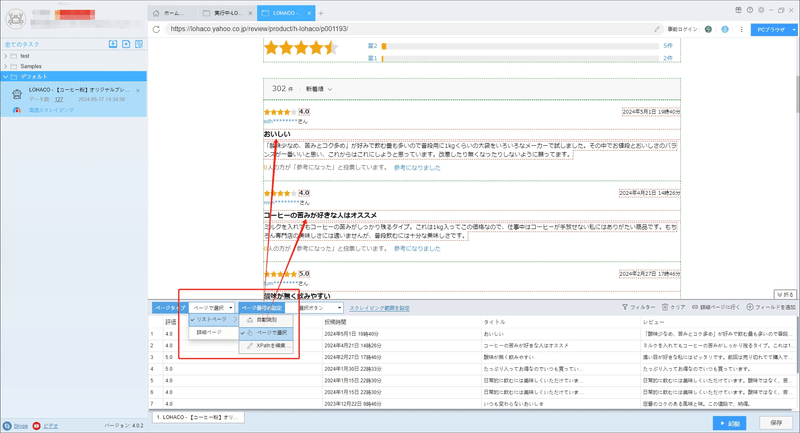Reload the page with the refresh icon
This screenshot has width=800, height=433.
pyautogui.click(x=156, y=29)
